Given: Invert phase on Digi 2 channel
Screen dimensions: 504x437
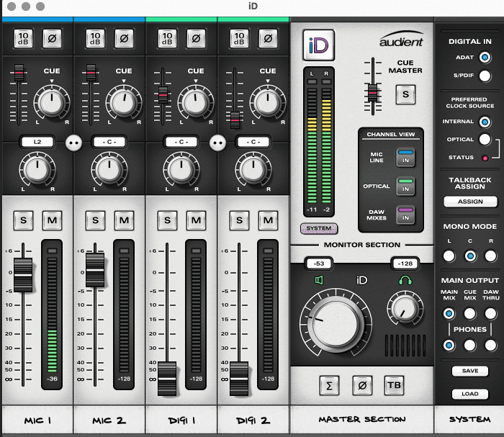Looking at the screenshot, I should pos(268,39).
